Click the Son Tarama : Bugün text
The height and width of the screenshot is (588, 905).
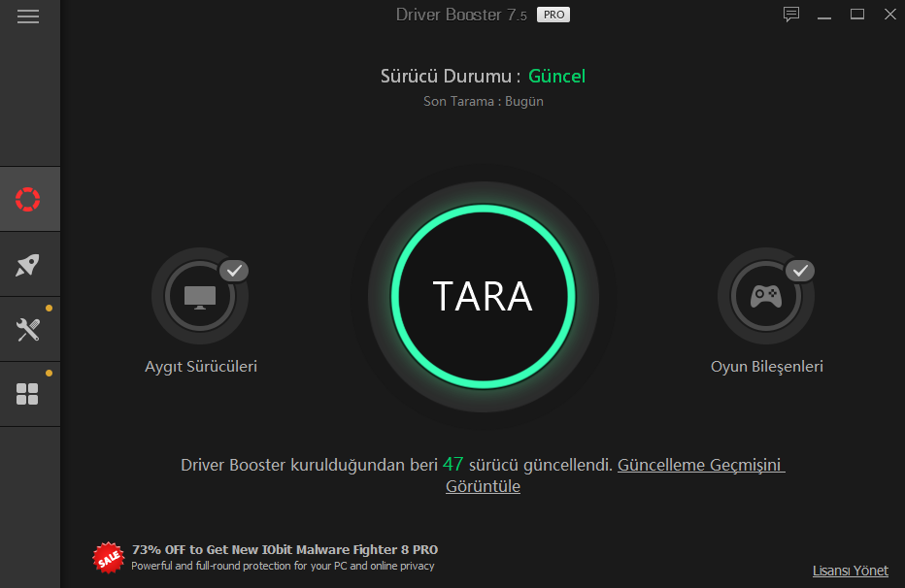[x=484, y=102]
